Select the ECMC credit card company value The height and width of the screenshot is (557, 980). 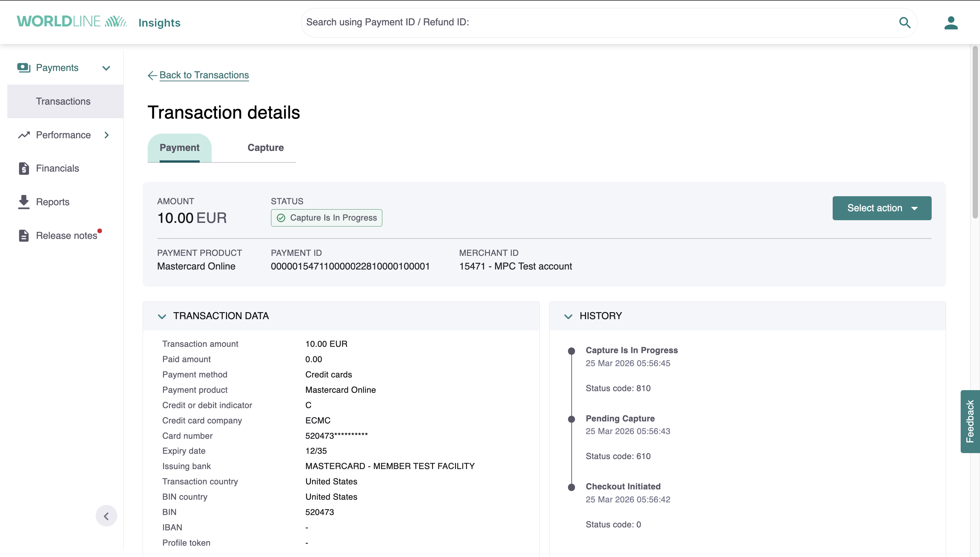(318, 420)
